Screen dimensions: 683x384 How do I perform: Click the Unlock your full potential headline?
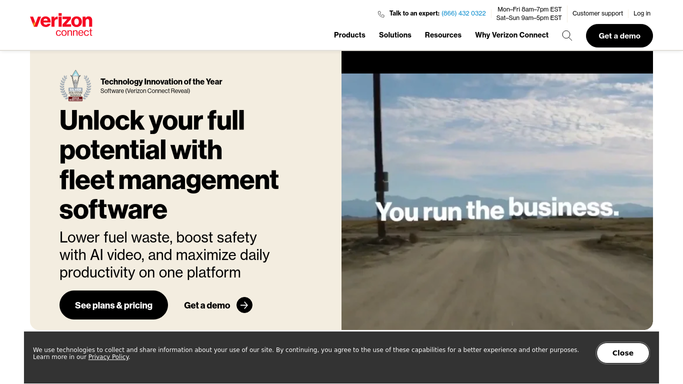pos(169,165)
